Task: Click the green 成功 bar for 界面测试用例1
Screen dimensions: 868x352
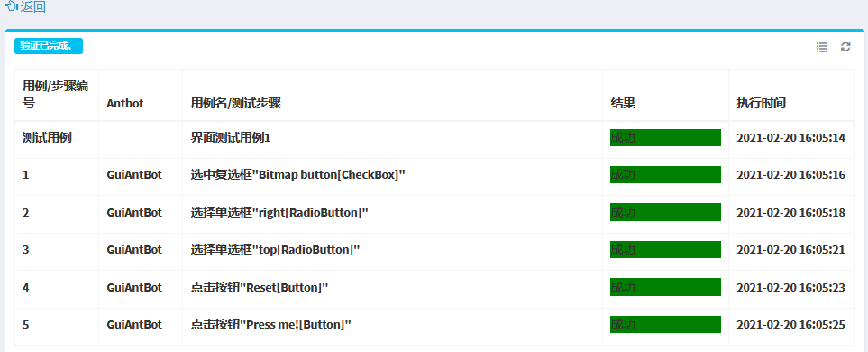Action: tap(665, 137)
